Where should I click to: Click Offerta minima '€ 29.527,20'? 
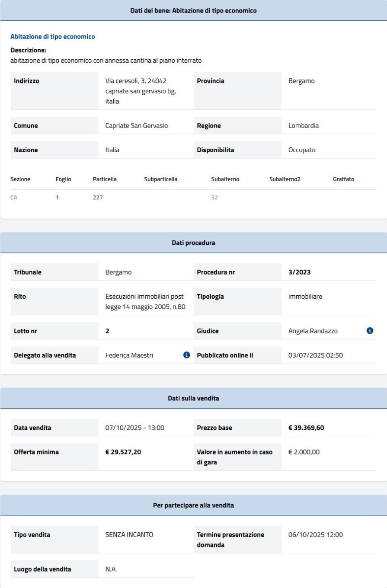coord(123,452)
